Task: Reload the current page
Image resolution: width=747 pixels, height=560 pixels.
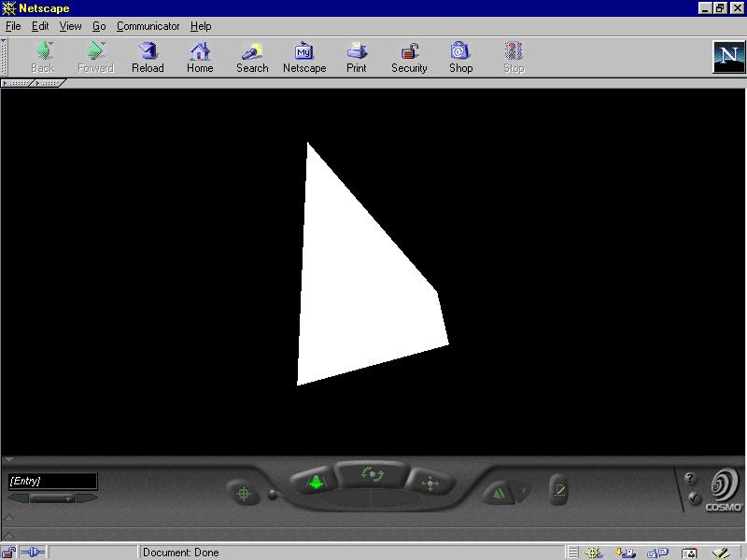Action: click(x=148, y=57)
